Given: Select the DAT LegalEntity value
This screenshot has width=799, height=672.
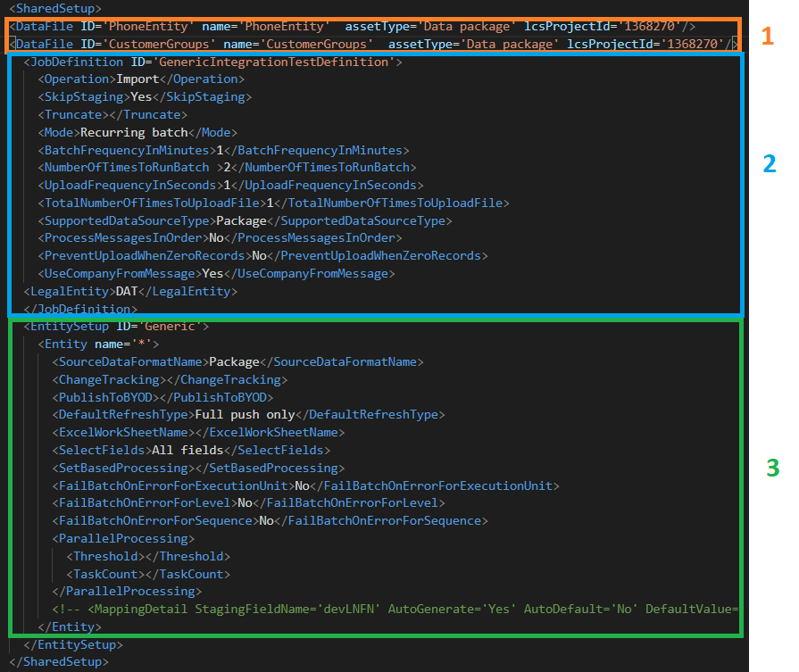Looking at the screenshot, I should point(125,291).
